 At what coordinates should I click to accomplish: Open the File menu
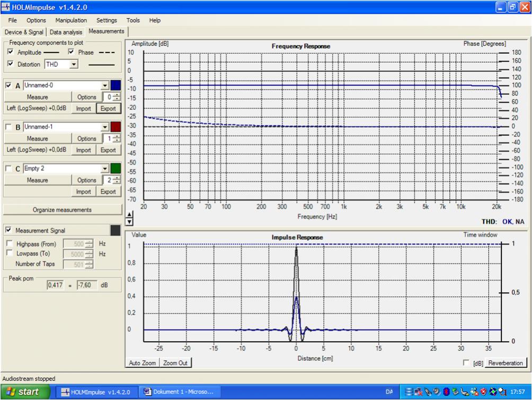(13, 20)
